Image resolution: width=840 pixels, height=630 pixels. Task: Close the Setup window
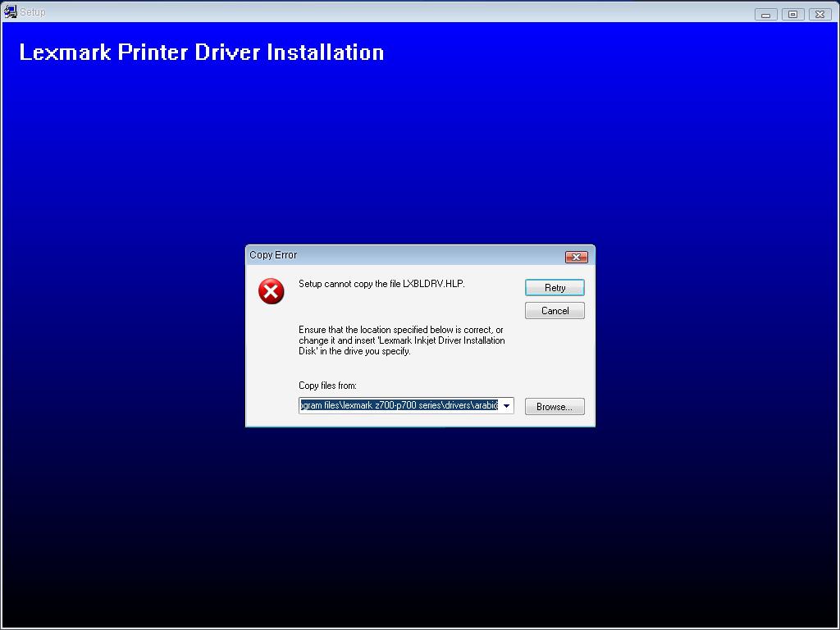coord(819,15)
